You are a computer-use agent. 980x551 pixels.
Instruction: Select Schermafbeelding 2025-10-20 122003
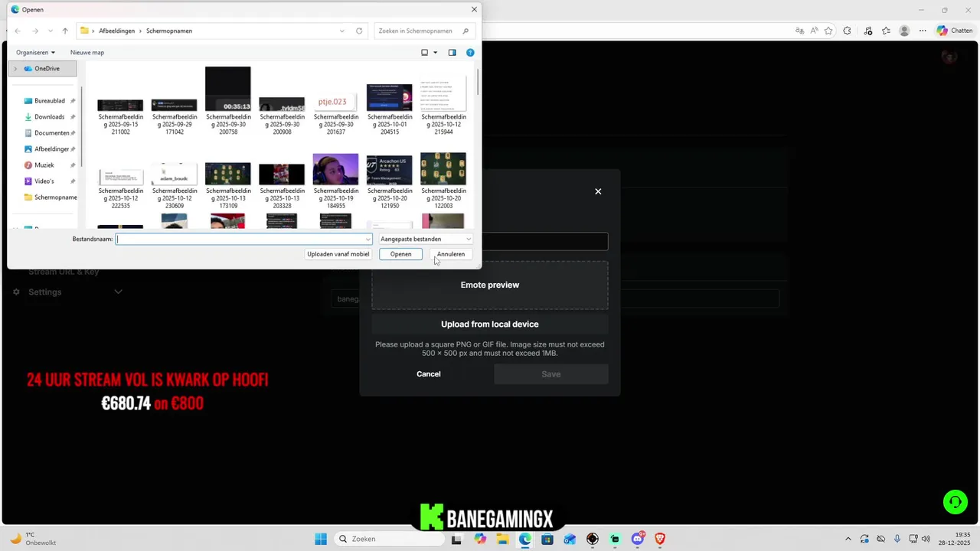443,181
